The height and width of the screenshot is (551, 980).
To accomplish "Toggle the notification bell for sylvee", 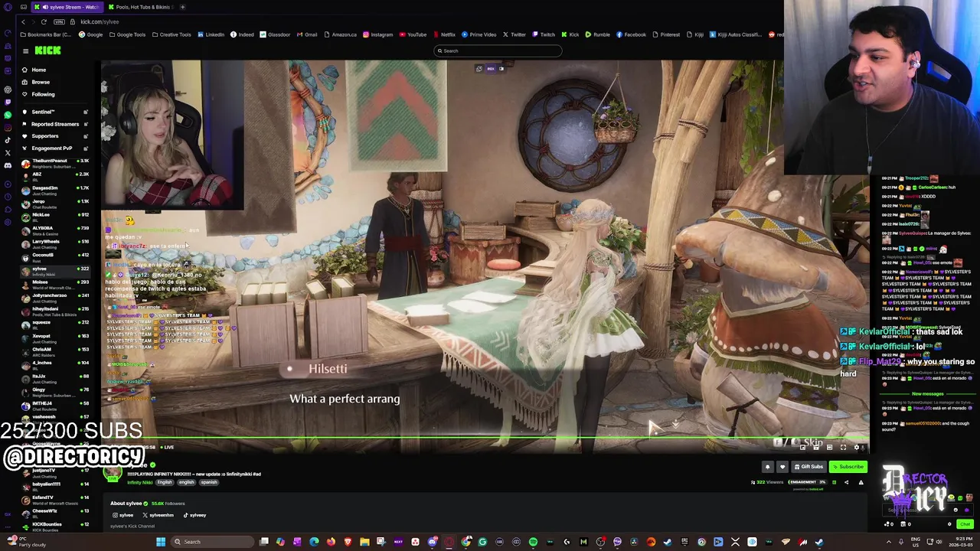I will click(x=767, y=467).
